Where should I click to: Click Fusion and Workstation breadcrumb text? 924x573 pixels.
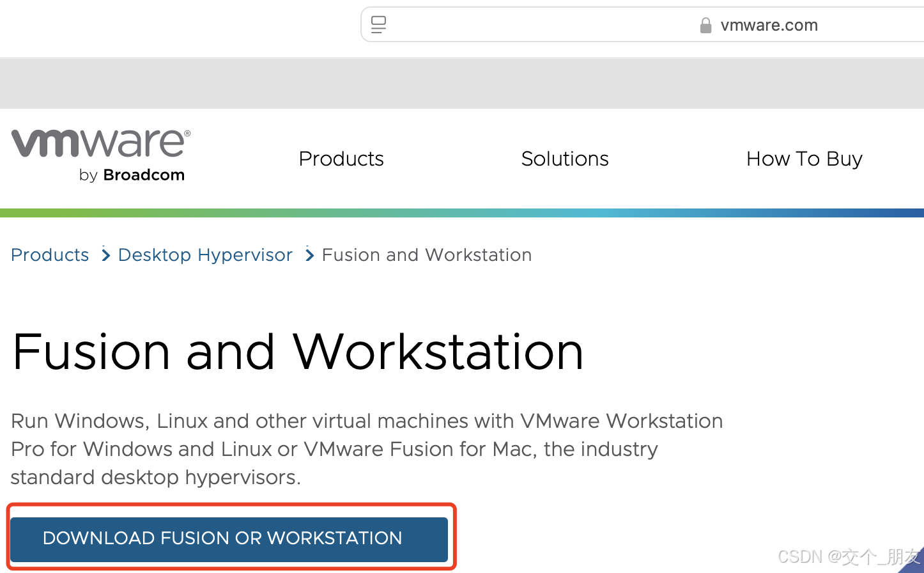pos(427,255)
